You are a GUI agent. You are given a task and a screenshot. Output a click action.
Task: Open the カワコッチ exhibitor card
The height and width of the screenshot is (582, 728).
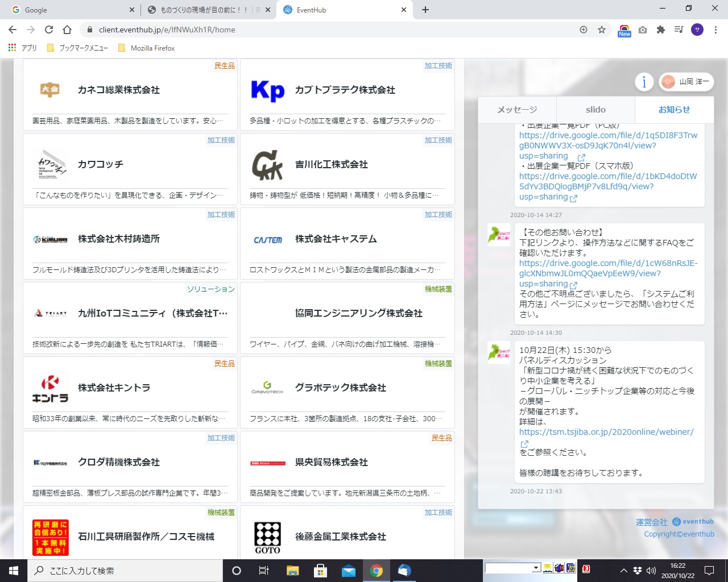130,169
